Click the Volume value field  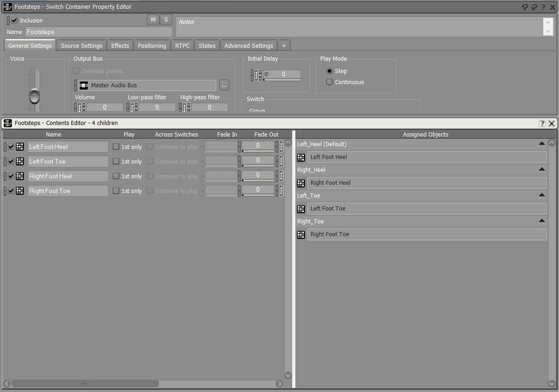click(105, 107)
